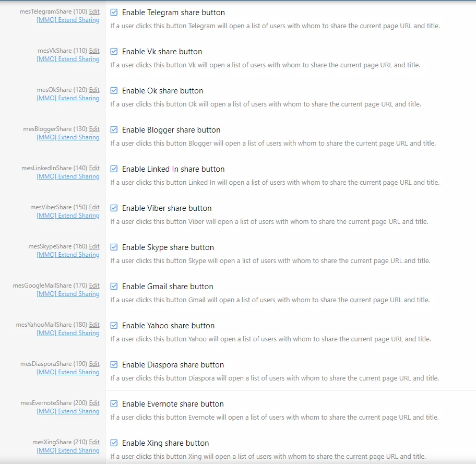Click Edit beside mesGoogleMailShare
The width and height of the screenshot is (476, 464).
coord(94,285)
